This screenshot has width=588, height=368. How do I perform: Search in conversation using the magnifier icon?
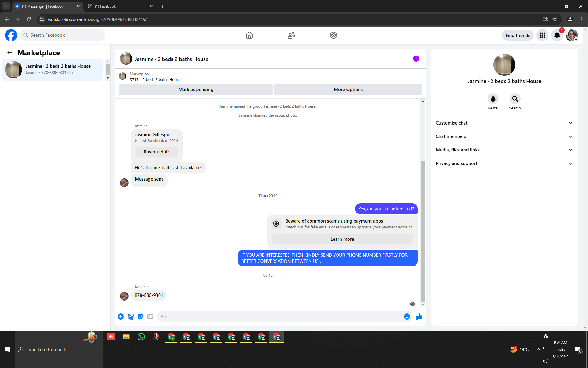point(515,99)
